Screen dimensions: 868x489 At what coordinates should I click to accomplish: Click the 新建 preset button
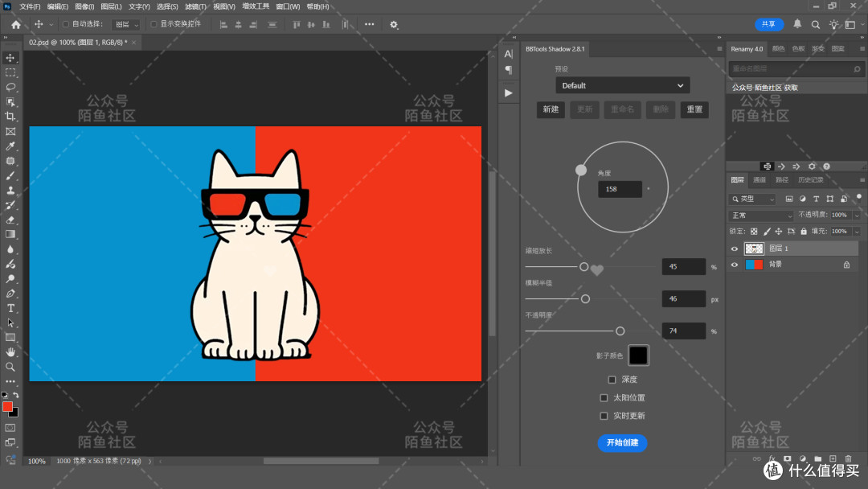[x=551, y=109]
